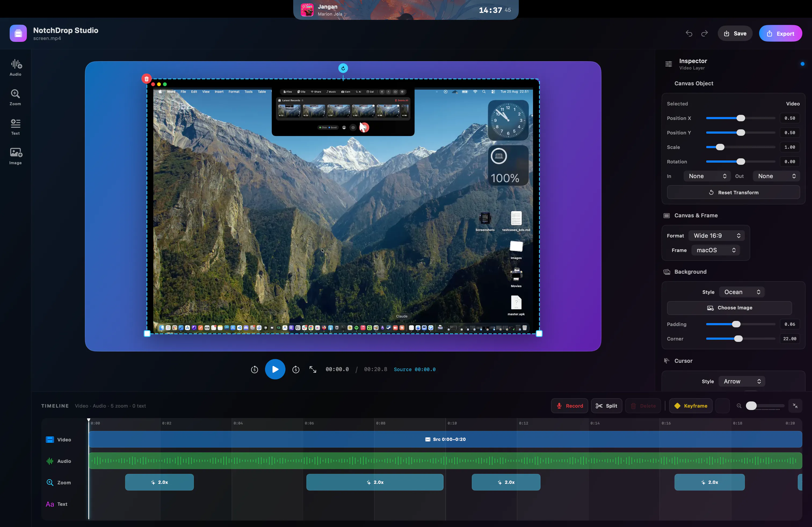The width and height of the screenshot is (812, 527).
Task: Click the red trash handle on the canvas
Action: pyautogui.click(x=146, y=79)
